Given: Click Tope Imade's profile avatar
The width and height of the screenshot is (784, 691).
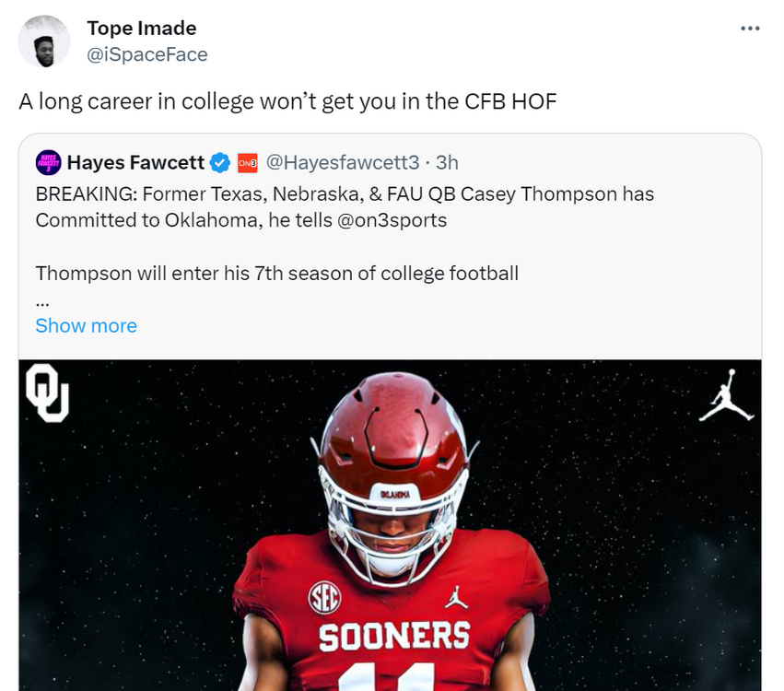Looking at the screenshot, I should 43,41.
